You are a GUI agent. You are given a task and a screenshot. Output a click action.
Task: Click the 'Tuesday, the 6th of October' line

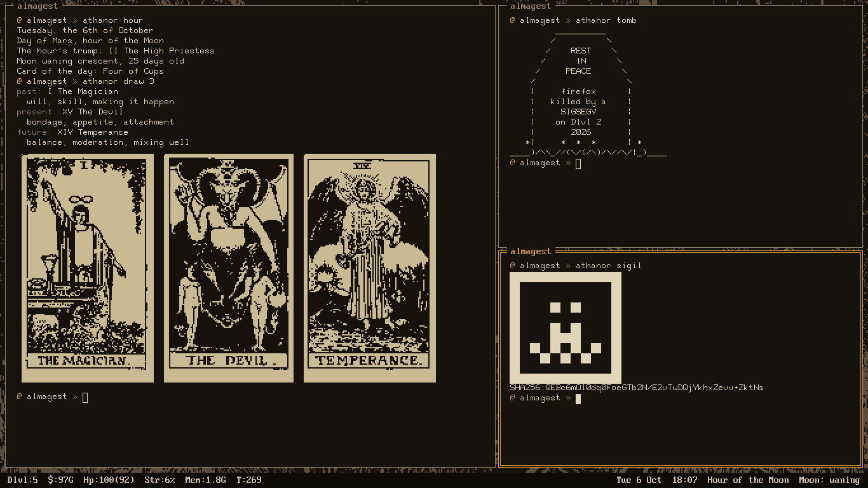(x=85, y=30)
